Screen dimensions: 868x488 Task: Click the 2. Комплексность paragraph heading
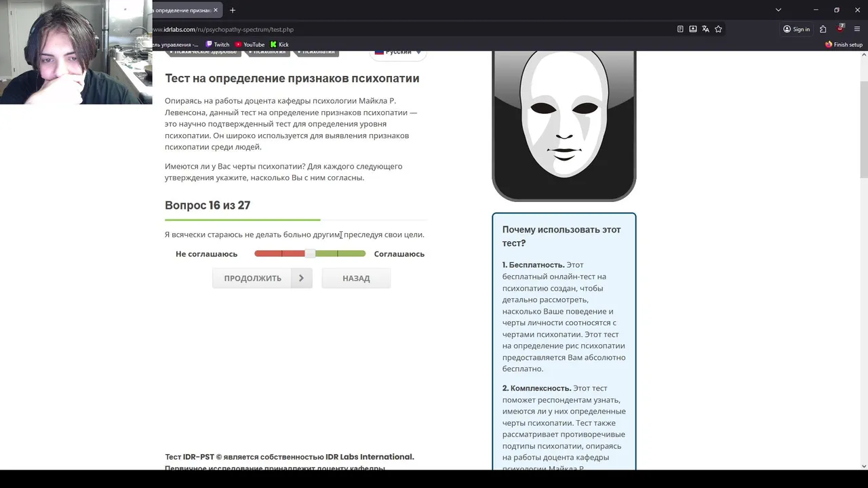point(537,388)
